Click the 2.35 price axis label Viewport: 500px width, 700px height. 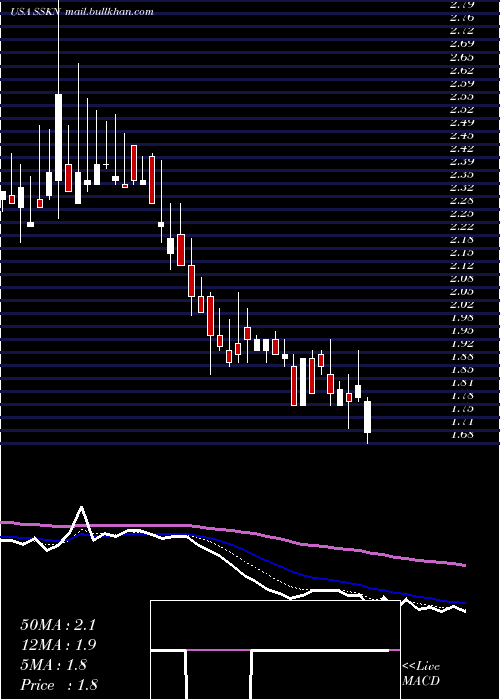point(461,174)
